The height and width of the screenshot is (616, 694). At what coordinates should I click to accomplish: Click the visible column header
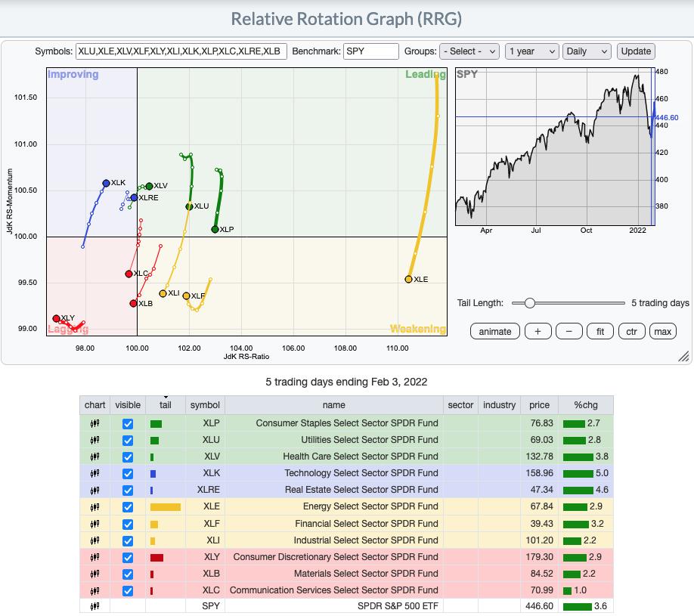[x=128, y=405]
